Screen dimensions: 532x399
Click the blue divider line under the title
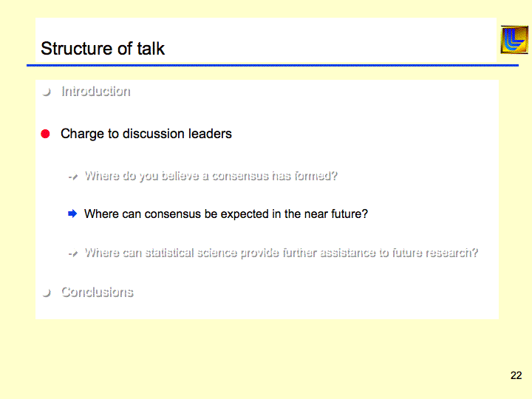coord(272,66)
